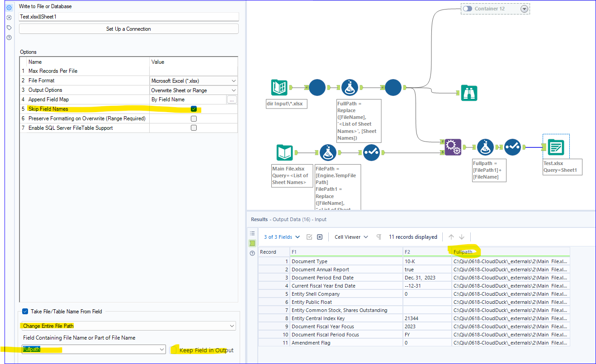Click the tag annotation icon in sidebar
596x364 pixels.
[x=8, y=27]
